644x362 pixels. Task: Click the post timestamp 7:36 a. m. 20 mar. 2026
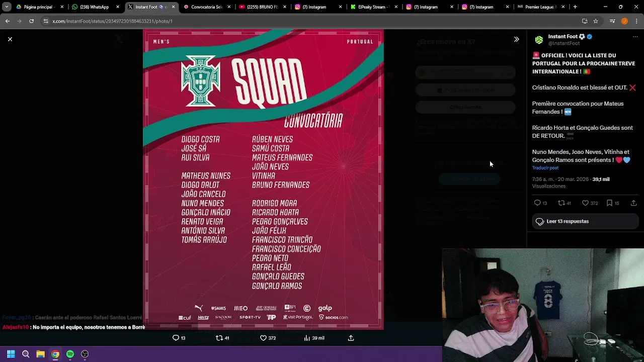[560, 179]
